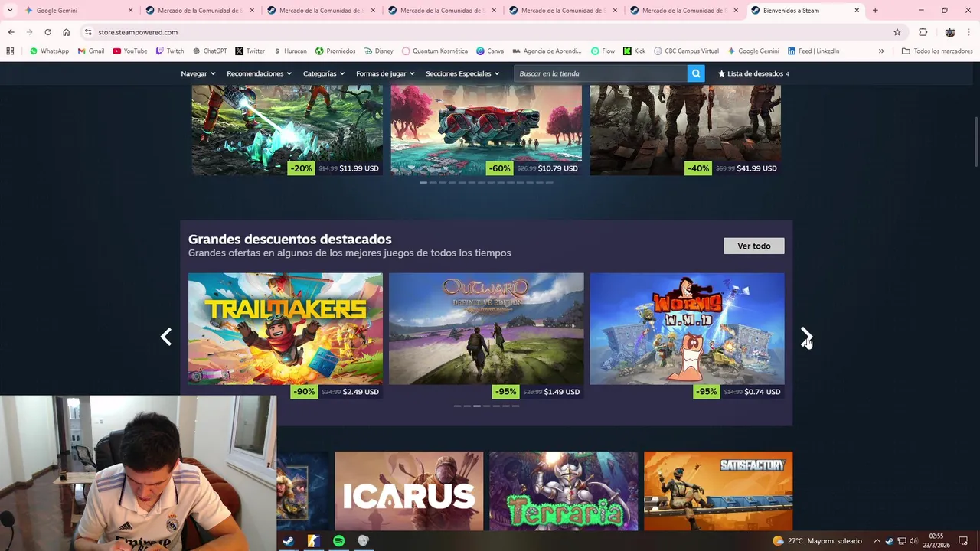
Task: Open the CBC Campus Virtual bookmark
Action: 686,51
